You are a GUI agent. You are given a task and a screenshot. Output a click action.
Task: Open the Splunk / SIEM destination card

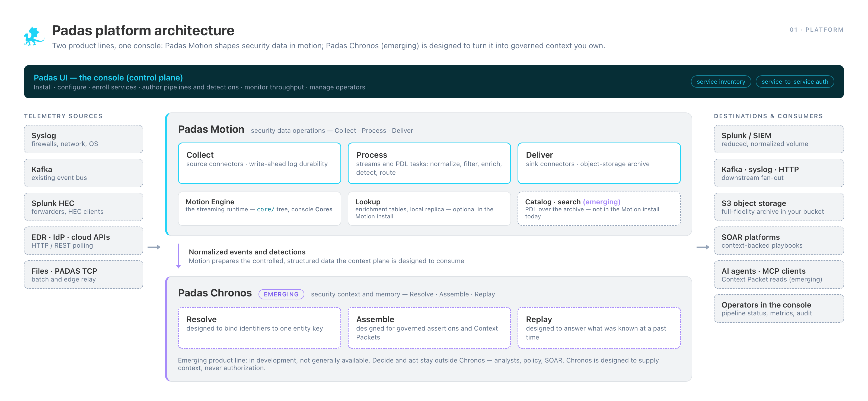tap(779, 139)
